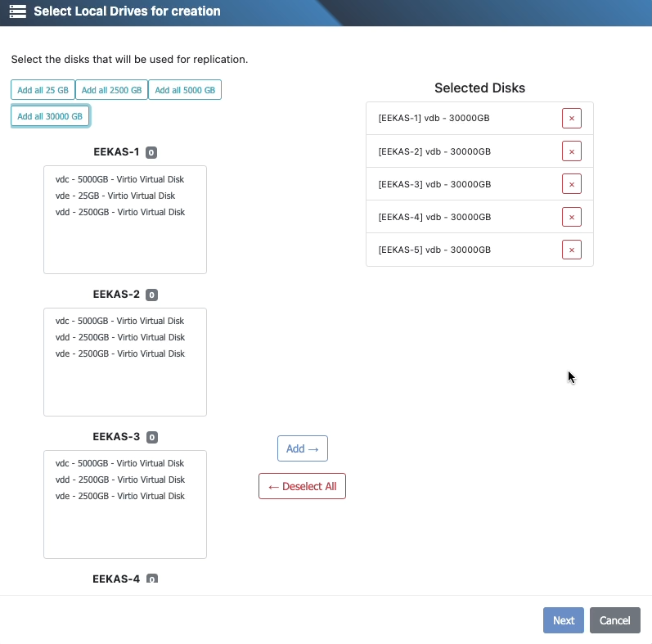The image size is (652, 644).
Task: Click Add all 2500 GB button
Action: coord(111,90)
